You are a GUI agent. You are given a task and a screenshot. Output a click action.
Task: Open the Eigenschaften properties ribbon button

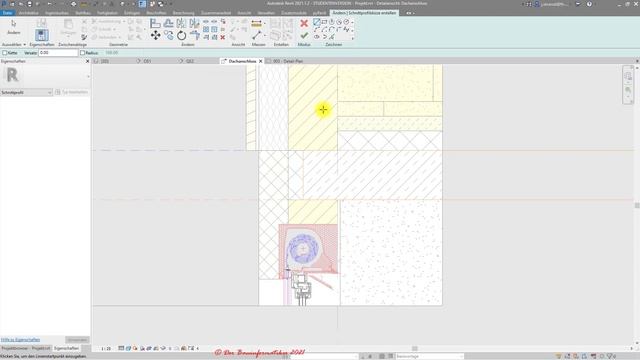point(41,35)
